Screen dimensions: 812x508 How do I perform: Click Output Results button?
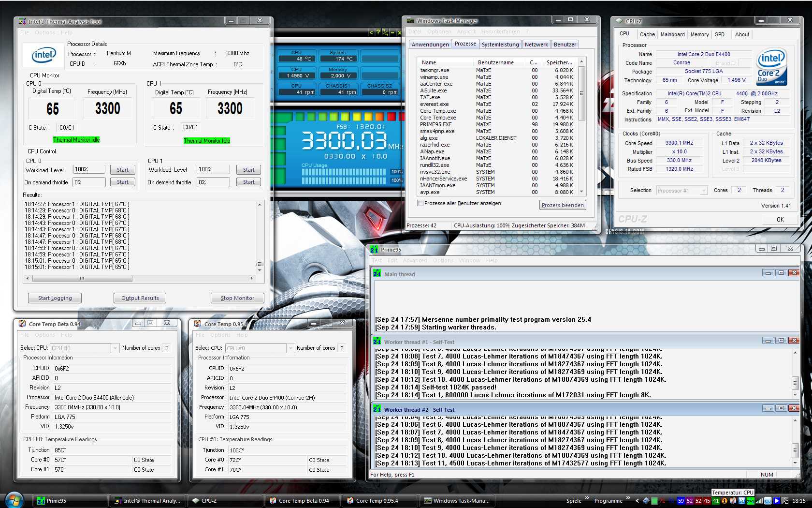pyautogui.click(x=140, y=298)
